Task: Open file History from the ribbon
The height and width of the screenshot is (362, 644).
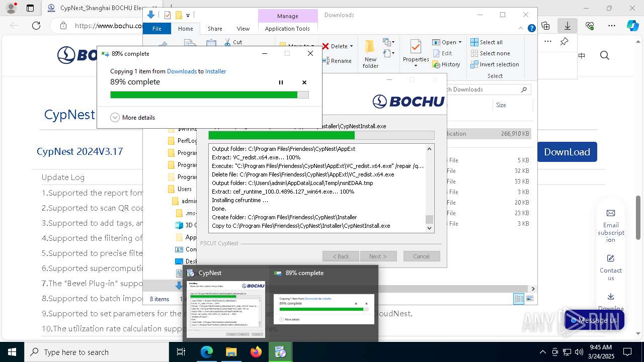Action: pyautogui.click(x=446, y=64)
